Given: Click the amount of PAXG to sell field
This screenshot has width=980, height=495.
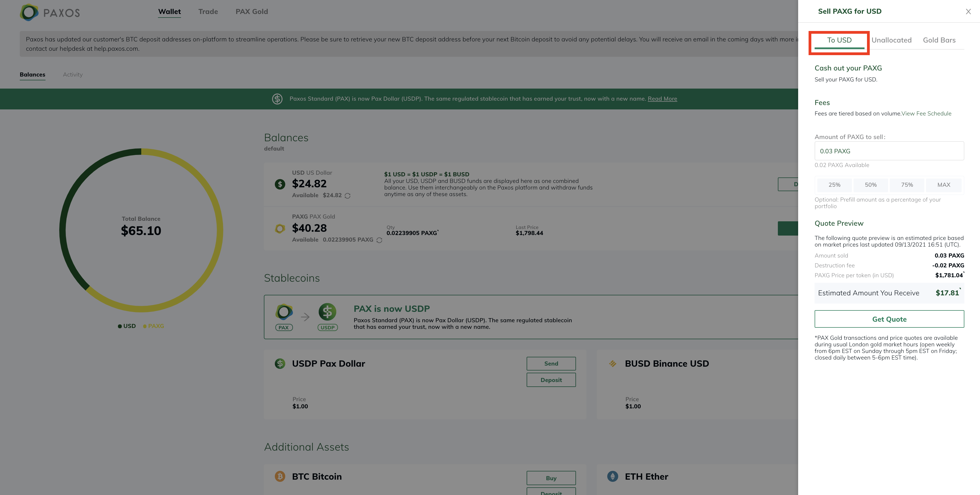Looking at the screenshot, I should pos(889,151).
